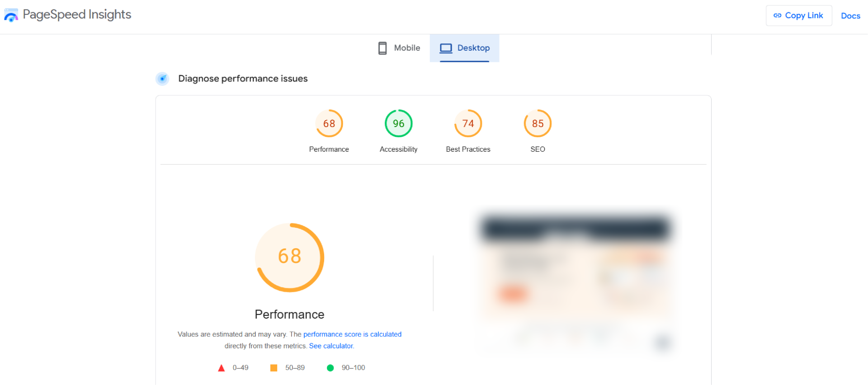Image resolution: width=868 pixels, height=385 pixels.
Task: Open the Best Practices 74 score gauge
Action: pyautogui.click(x=468, y=123)
